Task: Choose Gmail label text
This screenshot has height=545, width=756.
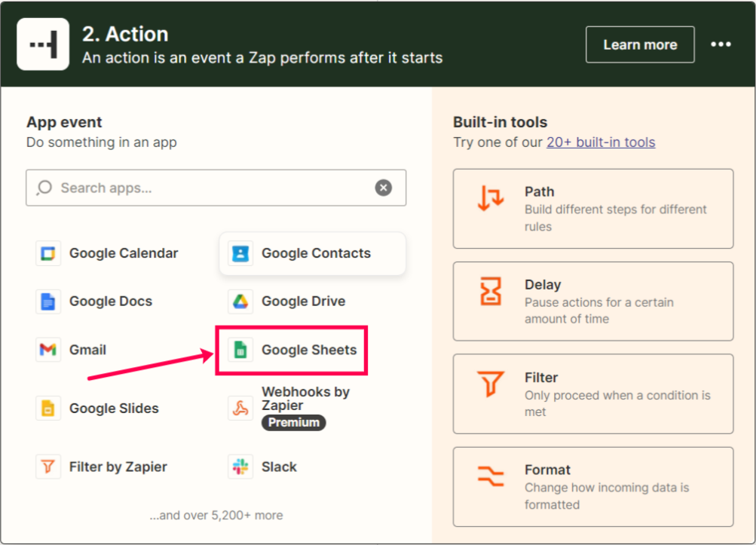Action: click(x=87, y=350)
